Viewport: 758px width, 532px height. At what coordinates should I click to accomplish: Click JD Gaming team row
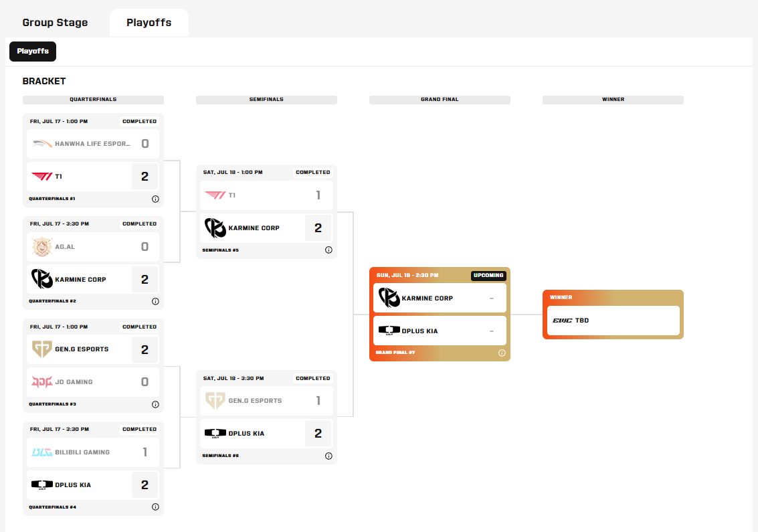93,381
